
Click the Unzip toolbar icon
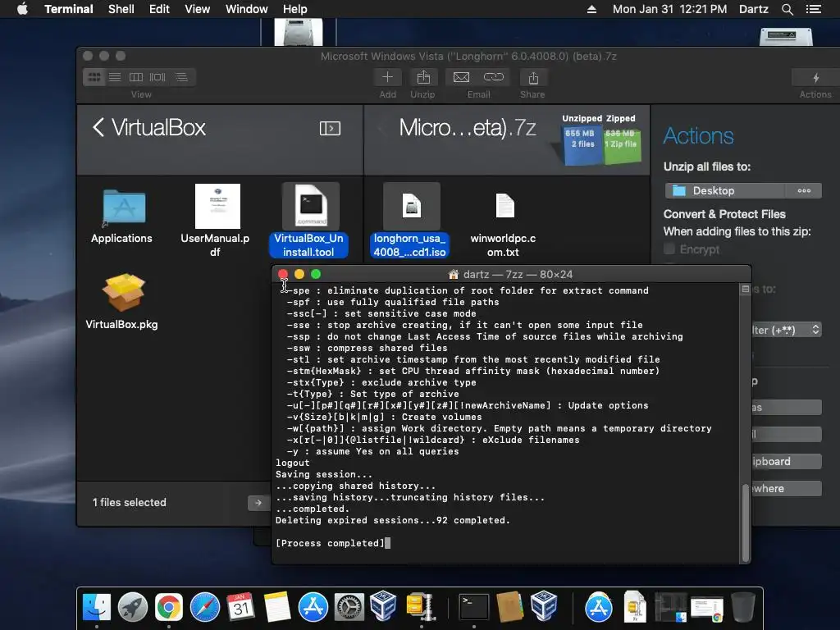pos(423,78)
